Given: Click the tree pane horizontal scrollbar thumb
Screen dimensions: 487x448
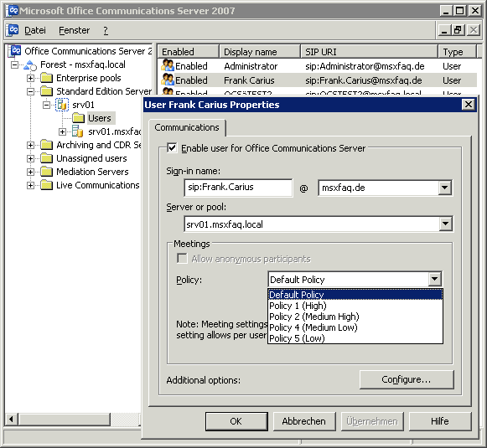Looking at the screenshot, I should point(65,420).
